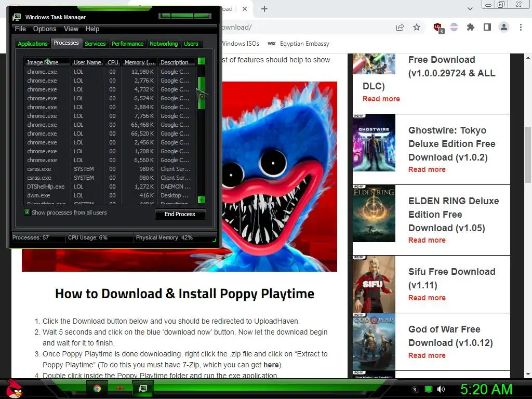
Task: Click the share page icon in Chrome
Action: click(400, 28)
